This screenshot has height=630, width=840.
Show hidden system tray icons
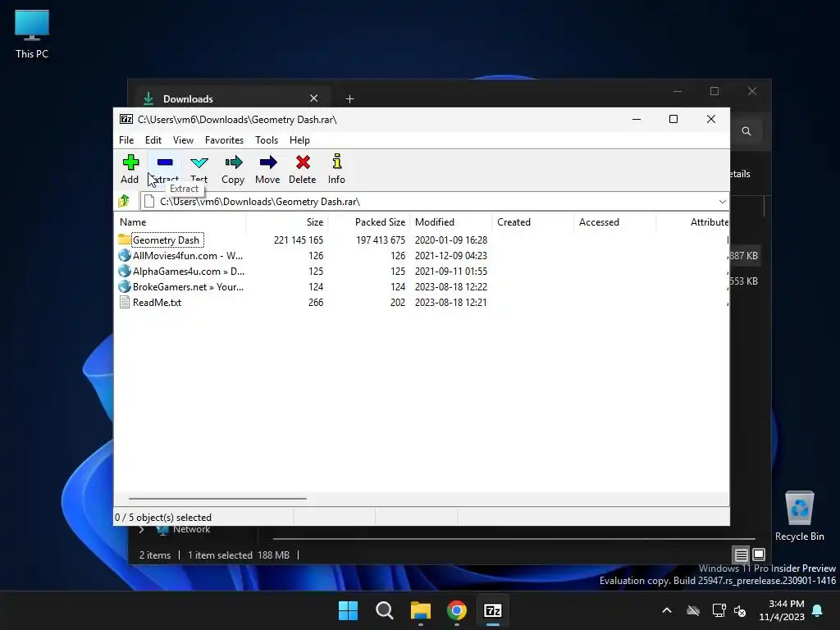tap(667, 610)
